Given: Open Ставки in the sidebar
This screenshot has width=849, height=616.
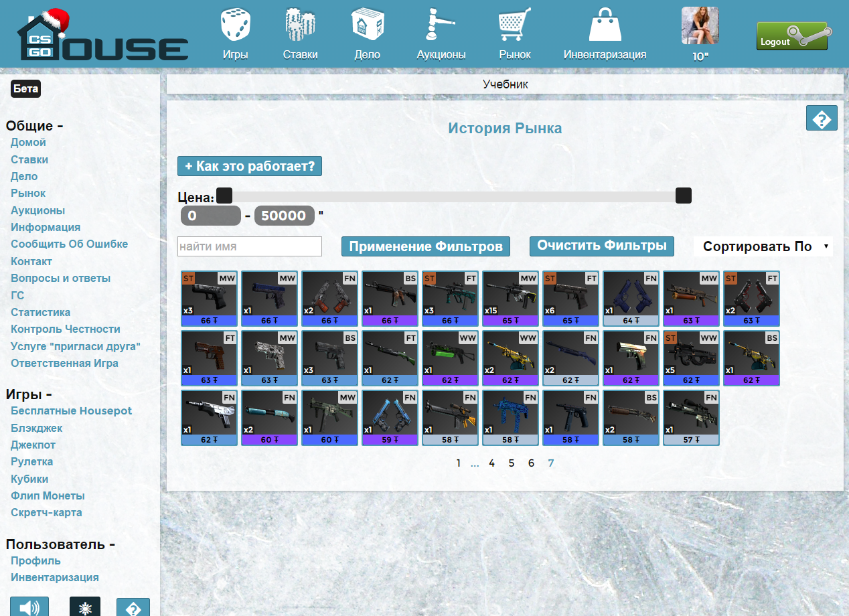Looking at the screenshot, I should (29, 159).
